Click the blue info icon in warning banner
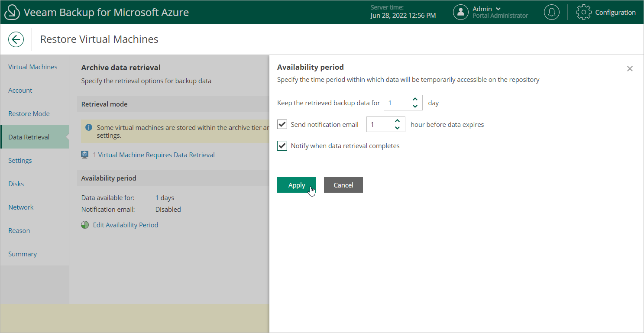 coord(89,128)
